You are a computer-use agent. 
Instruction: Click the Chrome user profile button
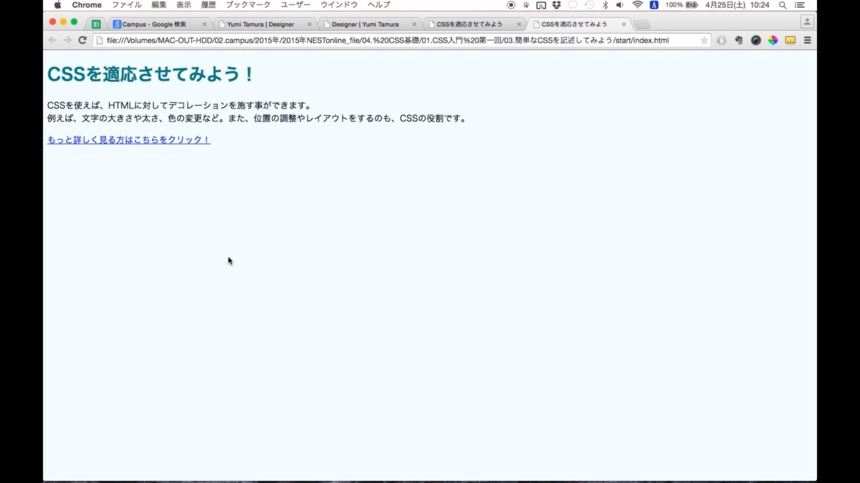[x=807, y=22]
